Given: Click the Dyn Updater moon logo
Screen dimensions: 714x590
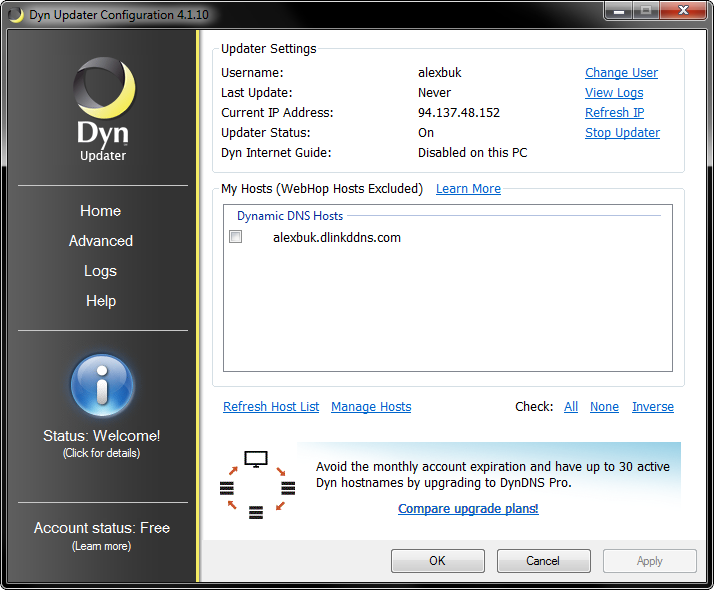Looking at the screenshot, I should click(x=103, y=109).
